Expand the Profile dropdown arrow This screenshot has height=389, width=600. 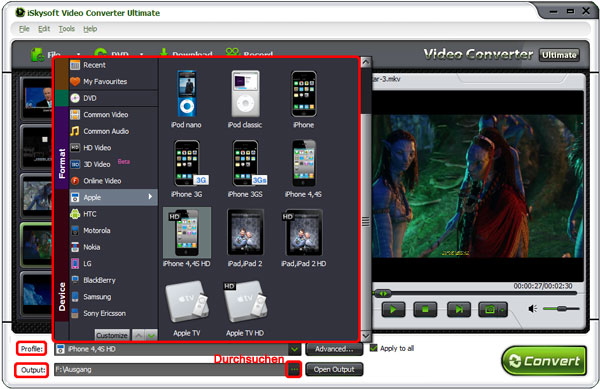click(294, 349)
